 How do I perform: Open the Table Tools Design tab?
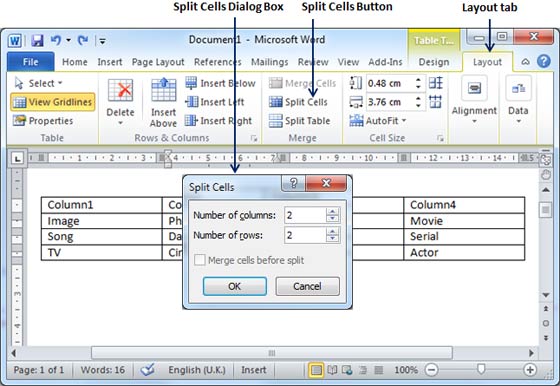coord(434,62)
